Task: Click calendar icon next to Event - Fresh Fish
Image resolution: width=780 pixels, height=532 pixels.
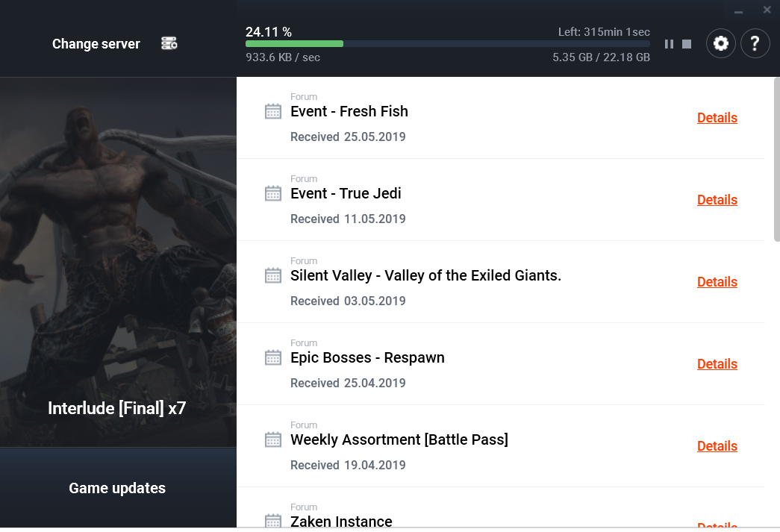Action: 273,112
